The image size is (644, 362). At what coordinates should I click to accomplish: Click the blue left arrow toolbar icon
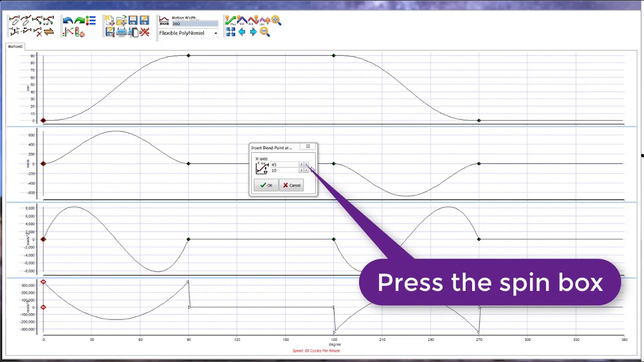click(242, 32)
